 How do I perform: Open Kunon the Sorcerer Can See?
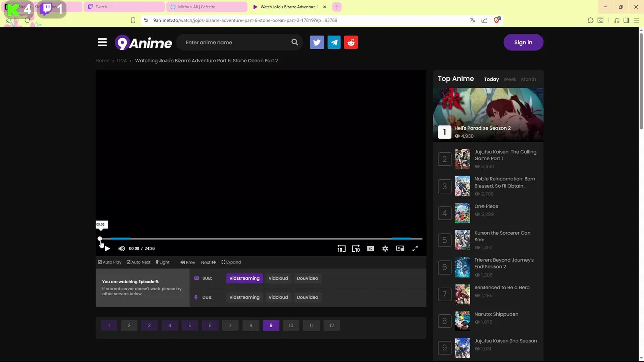click(502, 236)
